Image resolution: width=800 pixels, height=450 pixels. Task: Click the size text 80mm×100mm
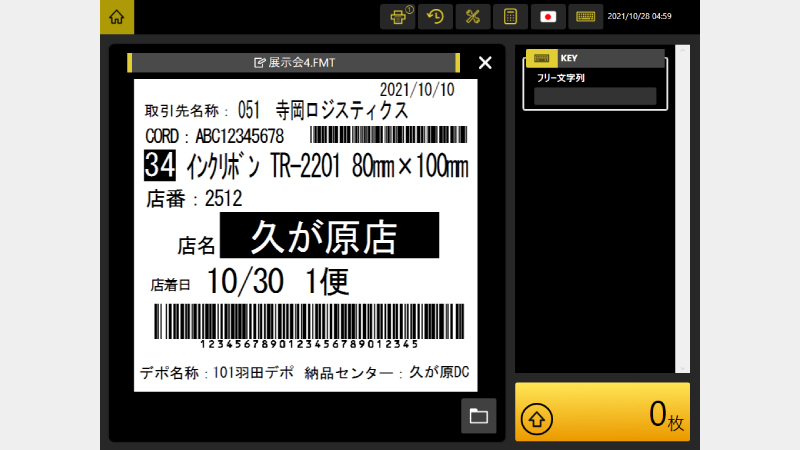[410, 166]
